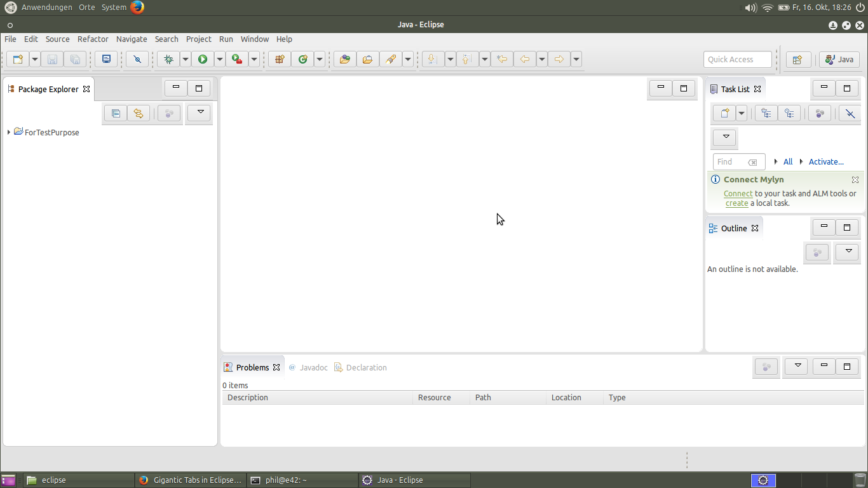The image size is (868, 488).
Task: Open the Outline view menu arrow
Action: pyautogui.click(x=848, y=252)
